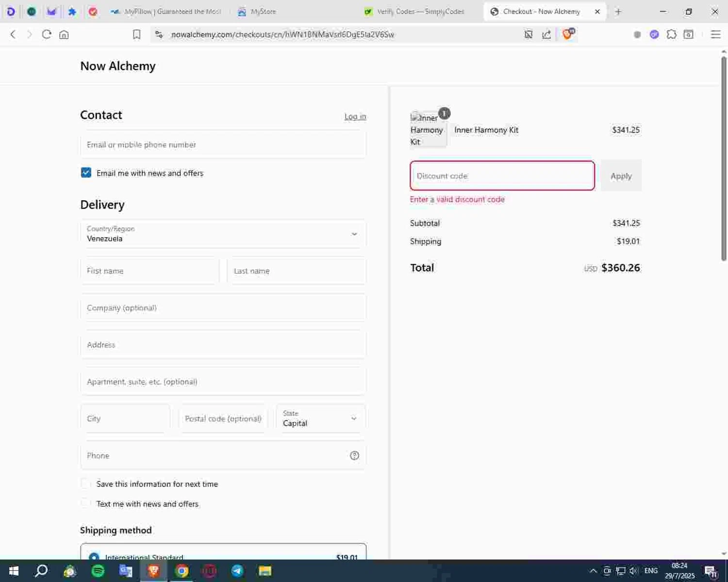Show hidden system tray icons
The width and height of the screenshot is (728, 582).
coord(593,571)
